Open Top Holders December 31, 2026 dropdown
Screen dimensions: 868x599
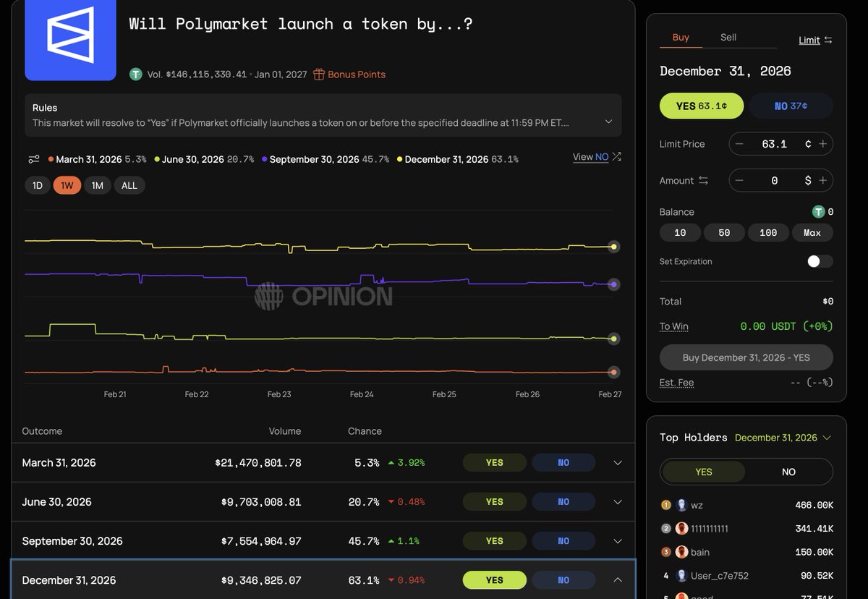827,438
